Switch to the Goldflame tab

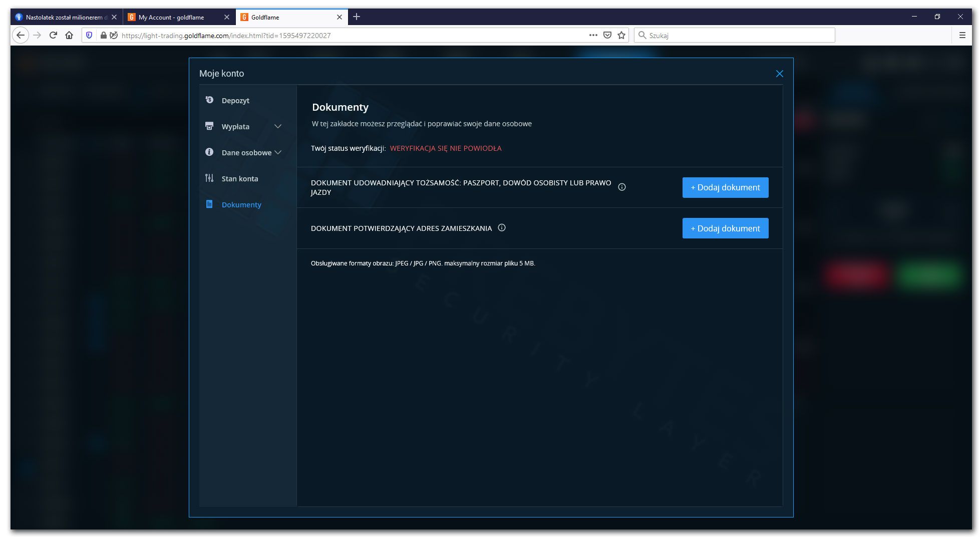tap(291, 17)
